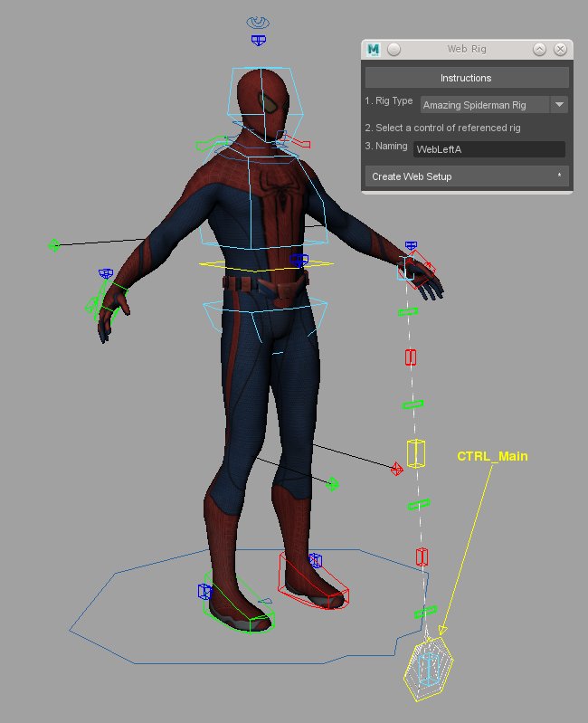Image resolution: width=588 pixels, height=723 pixels.
Task: Click the Web Rig window title
Action: click(467, 49)
